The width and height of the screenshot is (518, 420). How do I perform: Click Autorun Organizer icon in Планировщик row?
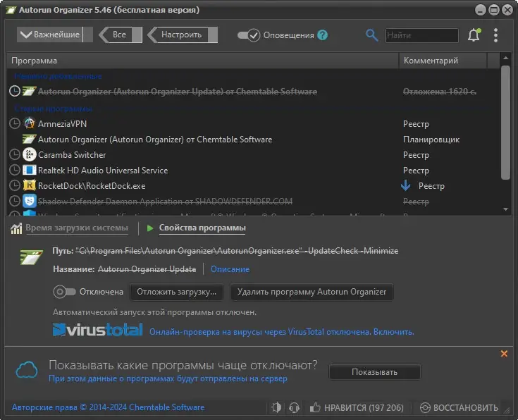[30, 139]
